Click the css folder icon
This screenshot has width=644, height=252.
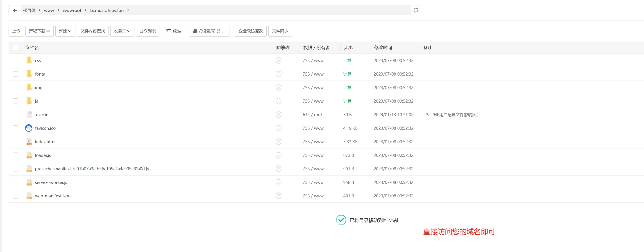tap(29, 60)
